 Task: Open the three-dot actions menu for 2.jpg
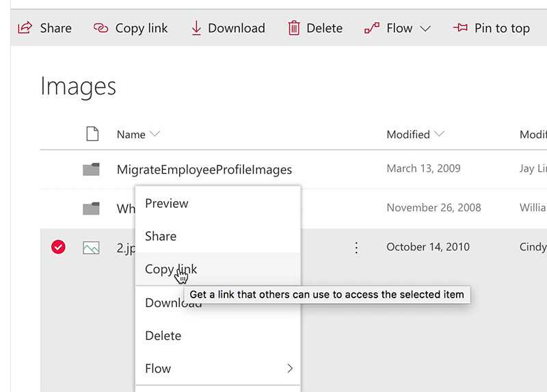click(x=356, y=248)
